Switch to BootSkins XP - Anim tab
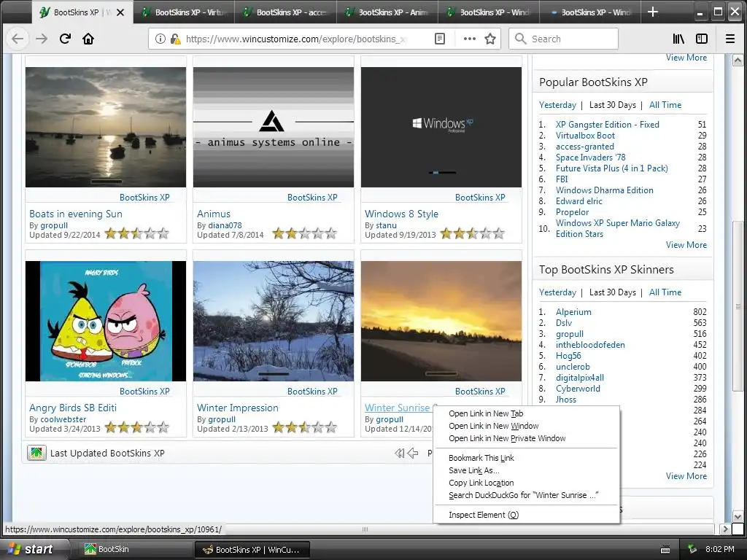This screenshot has width=747, height=560. 387,12
